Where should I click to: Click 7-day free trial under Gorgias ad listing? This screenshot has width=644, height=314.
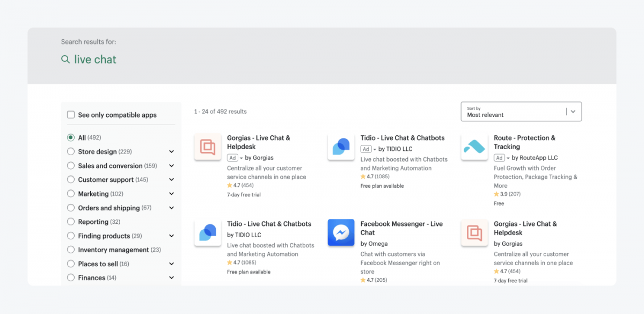pyautogui.click(x=244, y=195)
